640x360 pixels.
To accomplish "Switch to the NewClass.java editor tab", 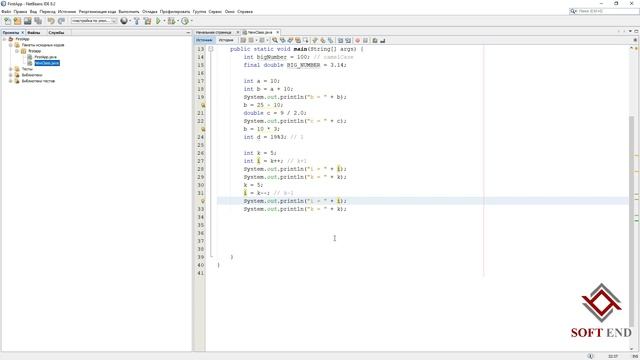I will 260,32.
